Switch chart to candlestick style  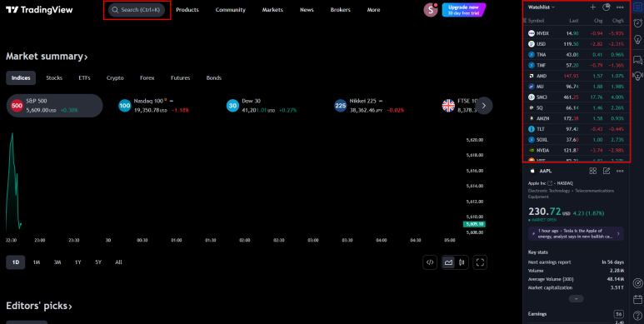pos(462,262)
